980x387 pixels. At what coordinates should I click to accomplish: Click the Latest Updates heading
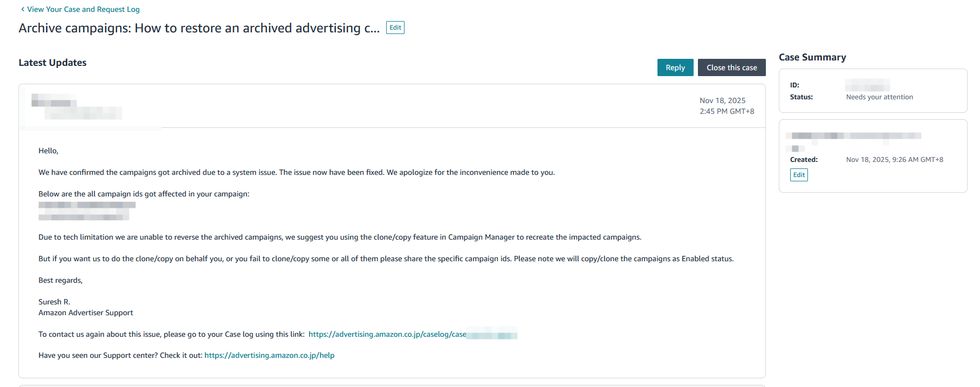(52, 63)
